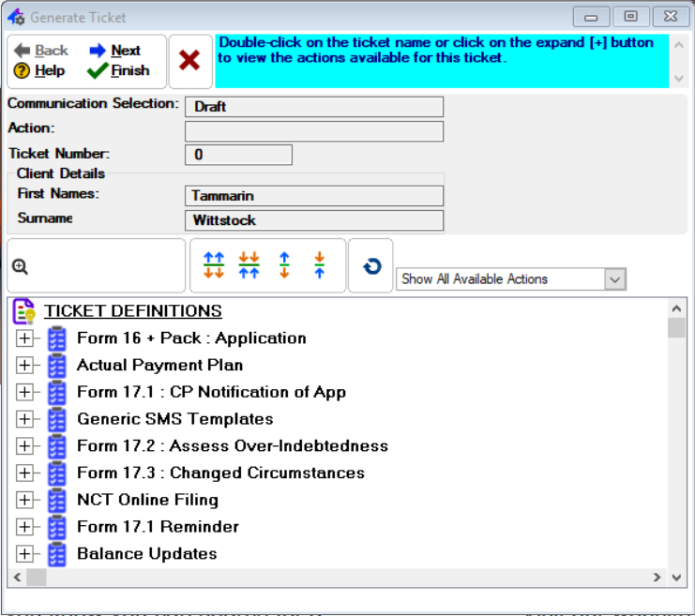Click the magnifier search icon
Image resolution: width=695 pixels, height=616 pixels.
20,266
